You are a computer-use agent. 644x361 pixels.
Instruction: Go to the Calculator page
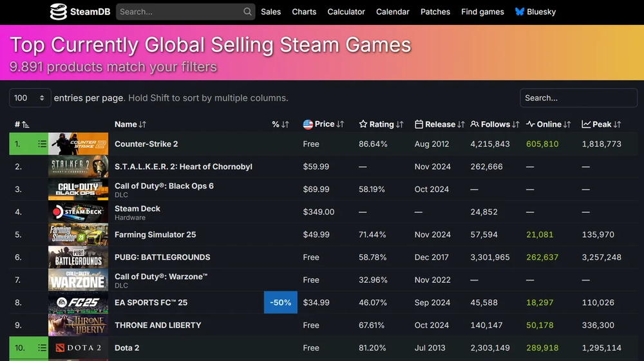pos(346,12)
